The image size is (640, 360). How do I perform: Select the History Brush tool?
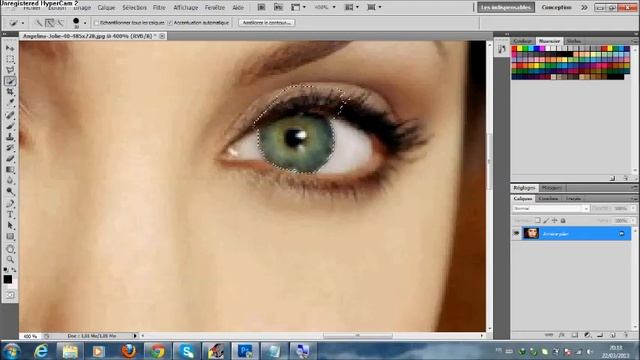(10, 148)
